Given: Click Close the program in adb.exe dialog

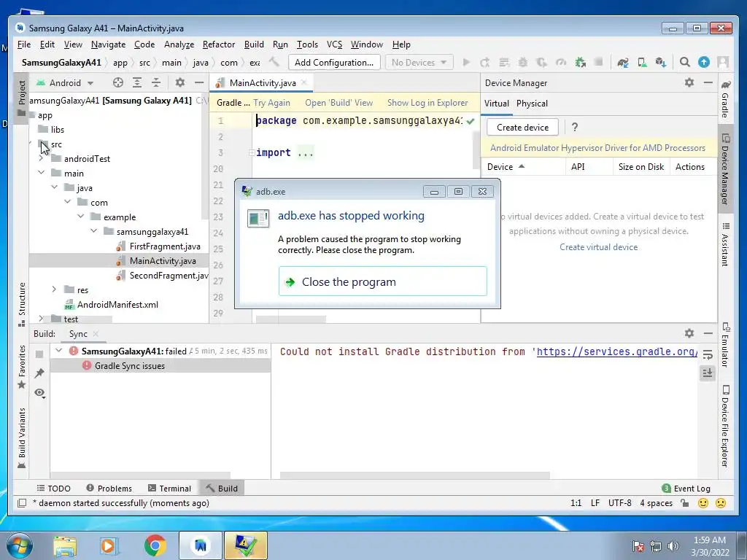Looking at the screenshot, I should [382, 281].
